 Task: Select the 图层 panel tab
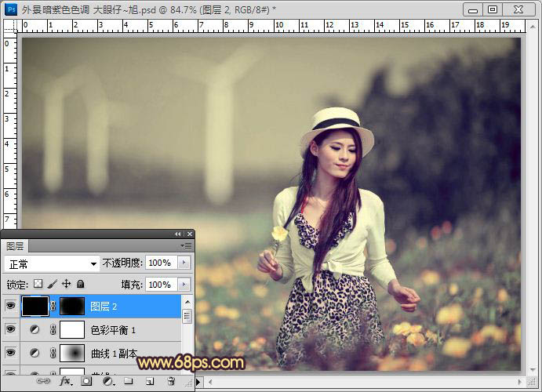pos(15,246)
